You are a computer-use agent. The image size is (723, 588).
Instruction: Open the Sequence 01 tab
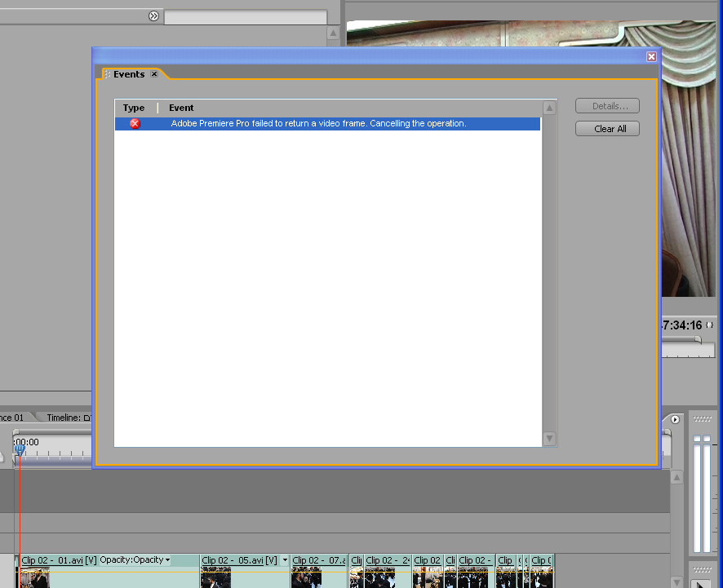pos(13,418)
